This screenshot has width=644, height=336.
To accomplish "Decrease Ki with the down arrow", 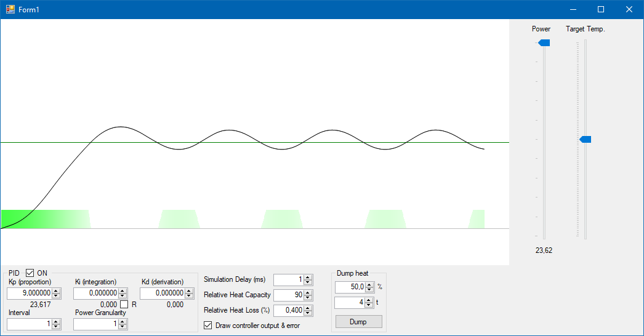I will point(123,296).
